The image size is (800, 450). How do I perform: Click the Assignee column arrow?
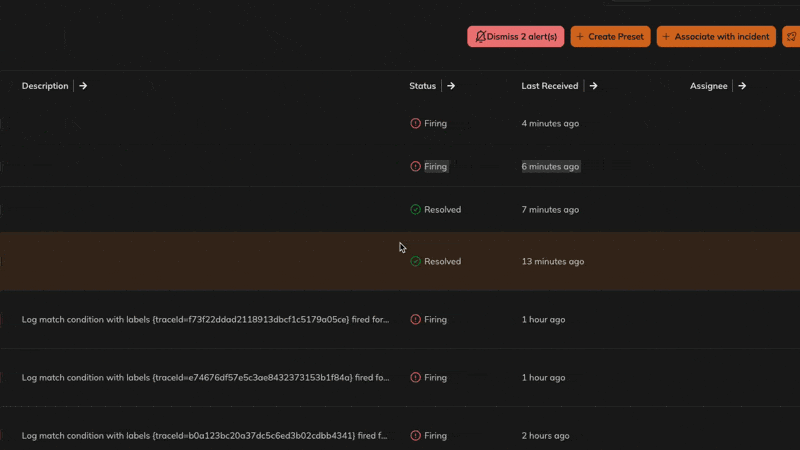tap(742, 86)
